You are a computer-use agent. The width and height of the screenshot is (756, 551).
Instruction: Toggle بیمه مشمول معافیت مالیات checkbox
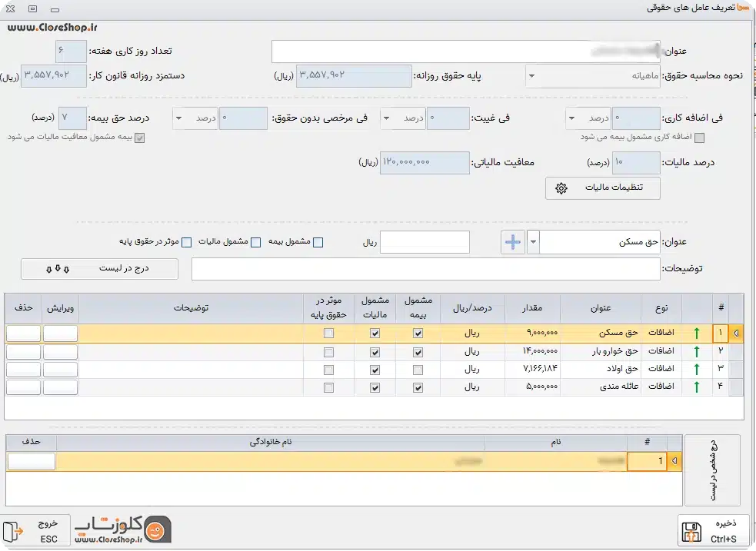coord(139,138)
